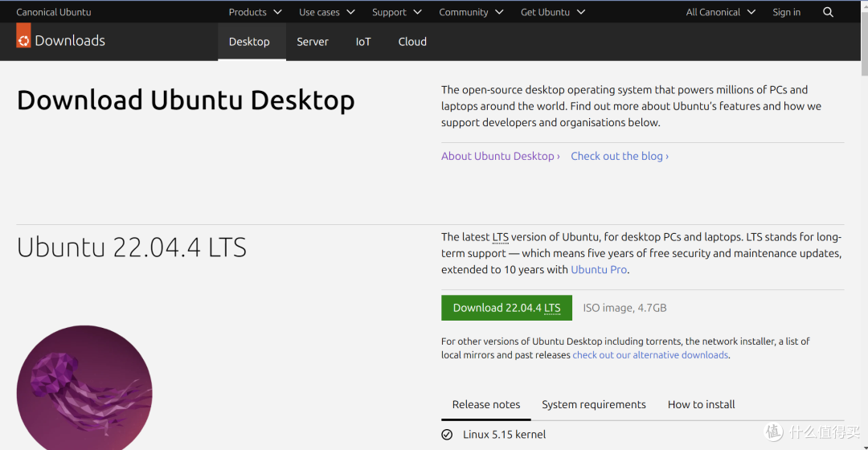Image resolution: width=868 pixels, height=450 pixels.
Task: Click the Ubuntu logo beside Downloads
Action: point(23,35)
